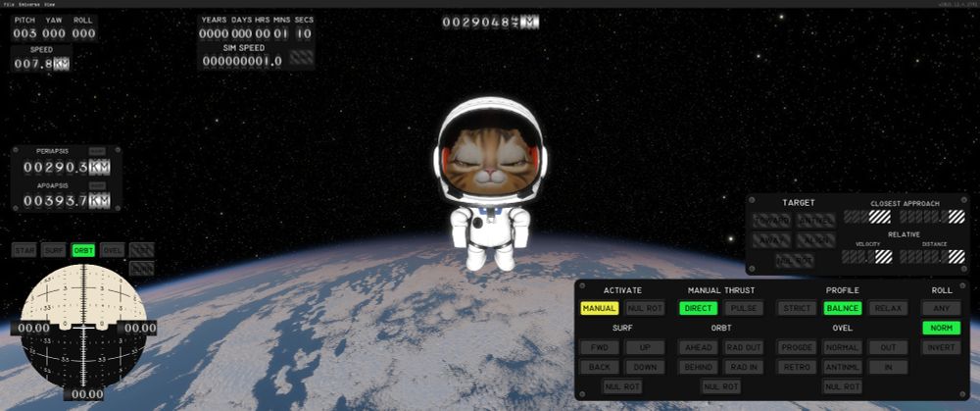Click the PERIAPSIS KM unit indicator
The width and height of the screenshot is (980, 411).
[99, 167]
